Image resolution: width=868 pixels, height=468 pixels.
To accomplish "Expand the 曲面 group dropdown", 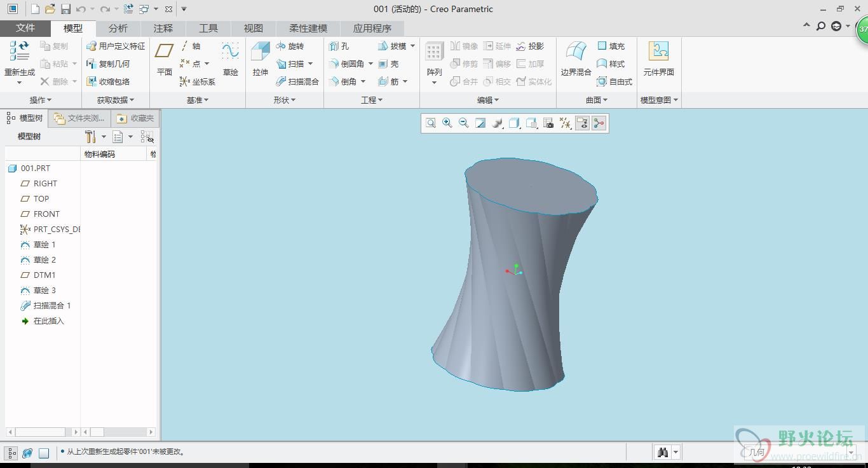I will tap(597, 100).
